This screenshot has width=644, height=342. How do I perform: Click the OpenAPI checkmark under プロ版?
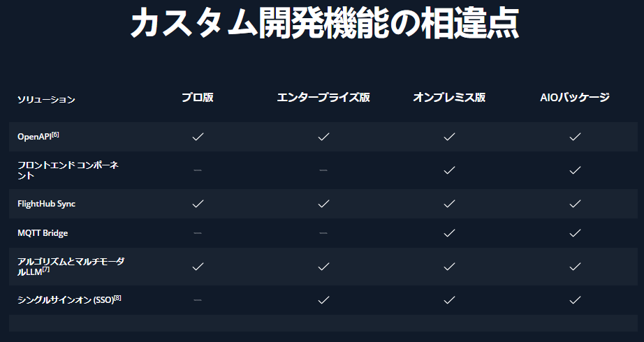pyautogui.click(x=198, y=137)
